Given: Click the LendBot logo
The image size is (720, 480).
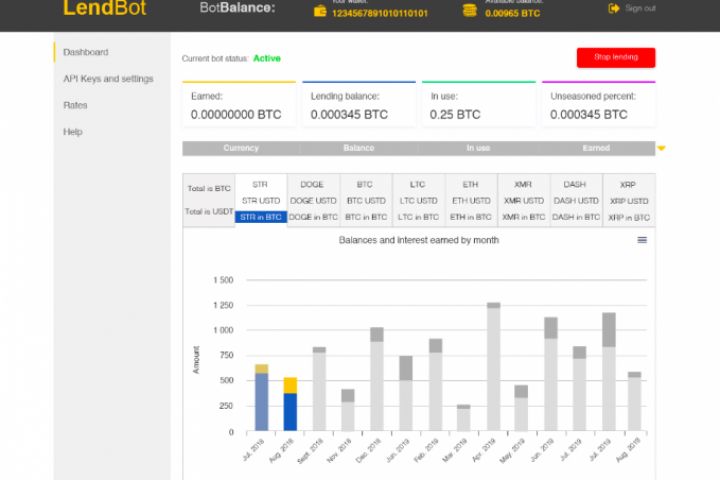Looking at the screenshot, I should 104,8.
